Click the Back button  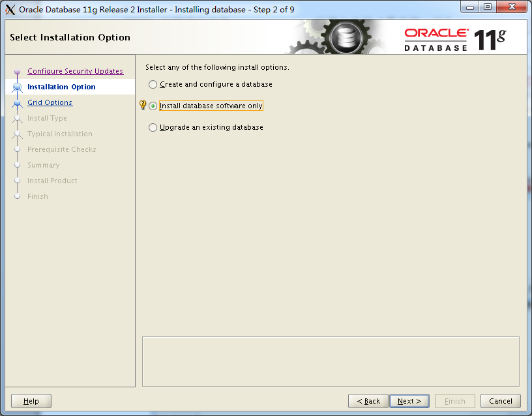point(368,401)
